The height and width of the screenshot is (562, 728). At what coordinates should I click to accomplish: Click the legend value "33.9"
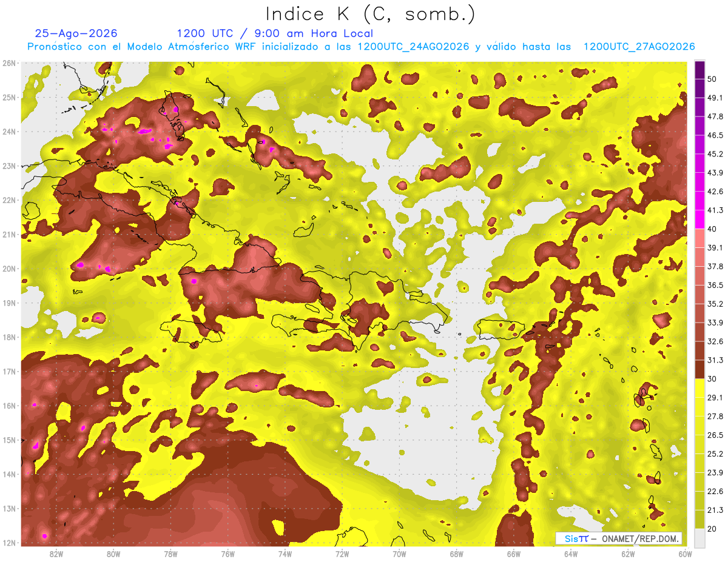pos(715,323)
